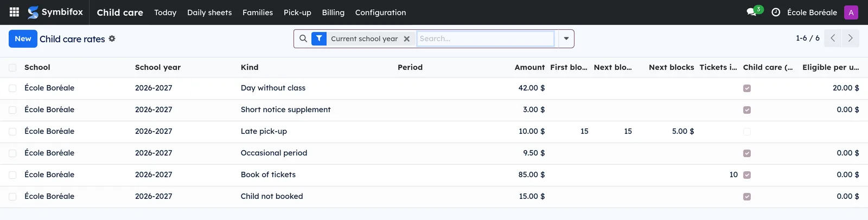This screenshot has width=868, height=220.
Task: Open the Billing menu
Action: [333, 12]
